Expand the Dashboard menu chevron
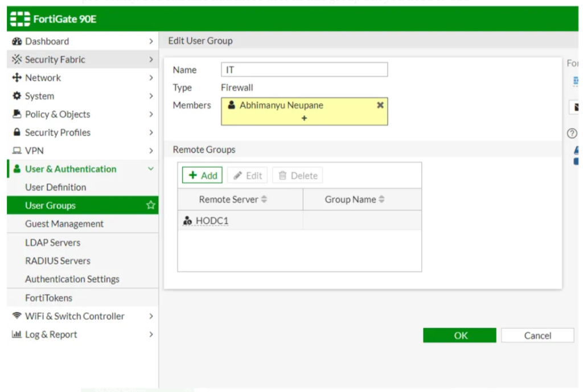583x392 pixels. pyautogui.click(x=151, y=41)
